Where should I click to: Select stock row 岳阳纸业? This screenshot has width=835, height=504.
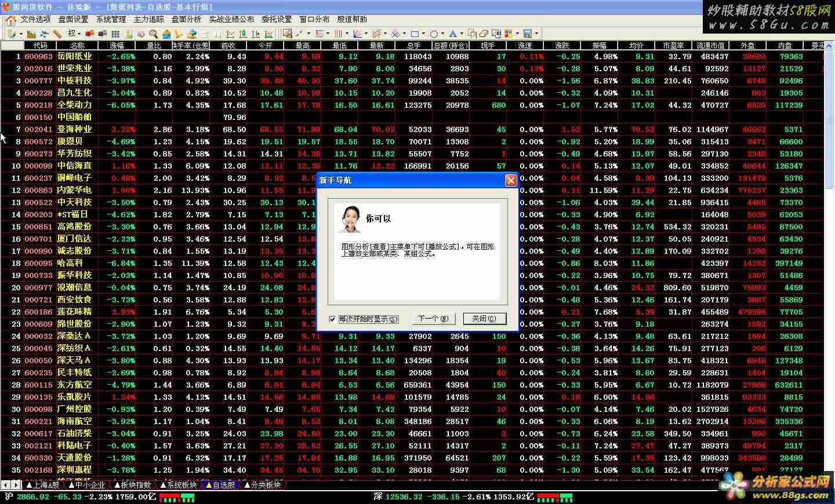(x=412, y=56)
